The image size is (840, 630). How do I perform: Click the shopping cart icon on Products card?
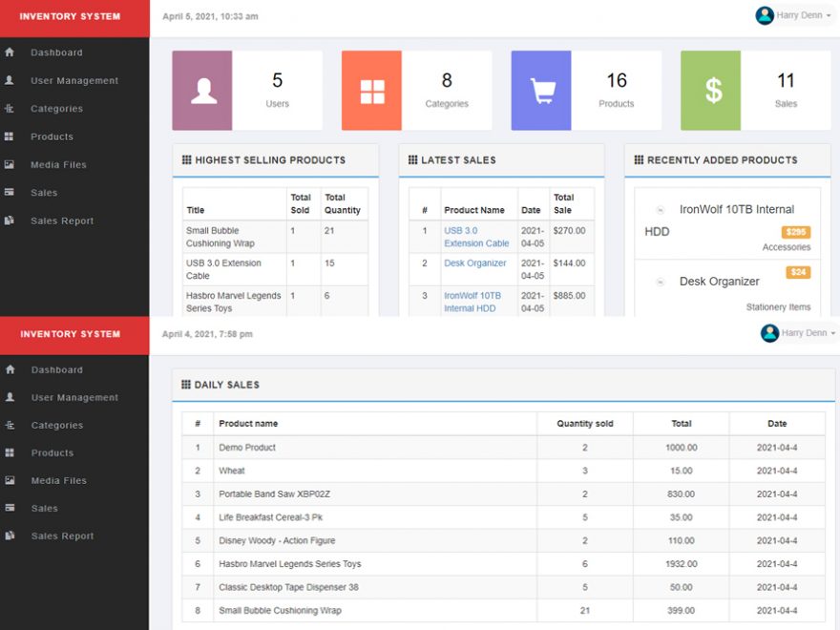(541, 89)
